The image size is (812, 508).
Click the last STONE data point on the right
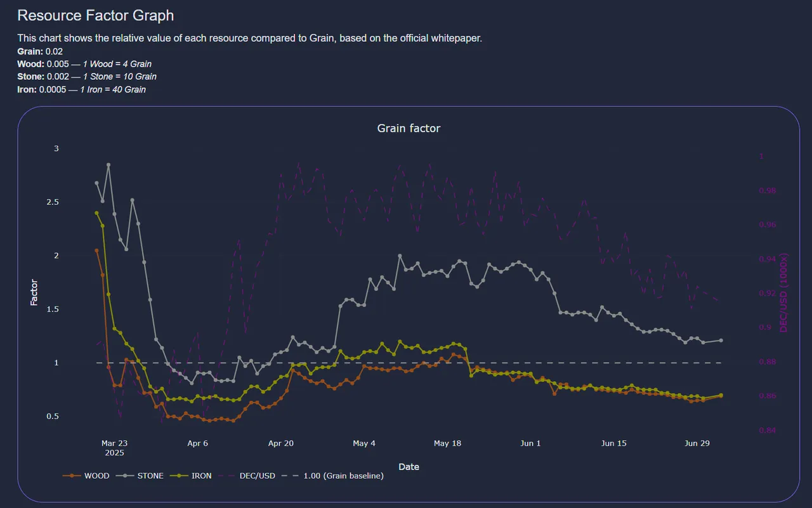[721, 341]
